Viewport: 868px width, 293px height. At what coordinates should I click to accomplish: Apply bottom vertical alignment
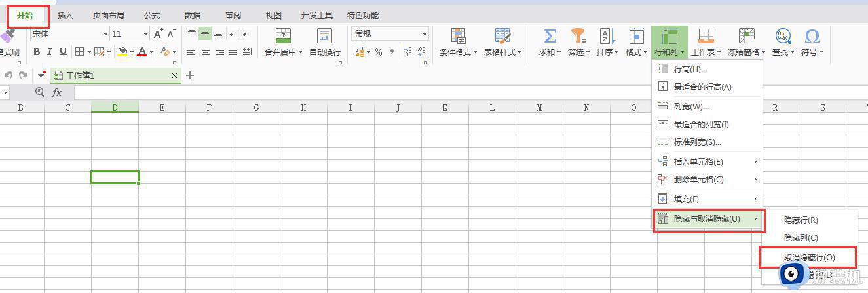(x=218, y=33)
